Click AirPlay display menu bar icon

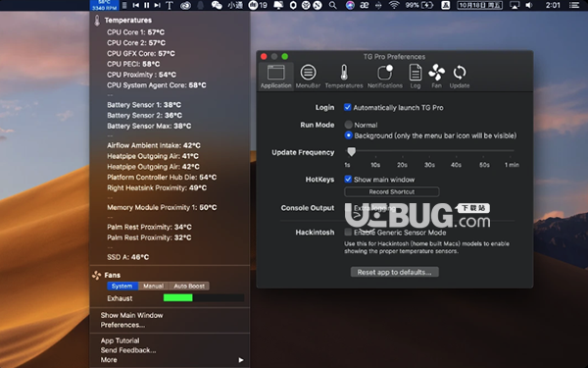point(514,5)
